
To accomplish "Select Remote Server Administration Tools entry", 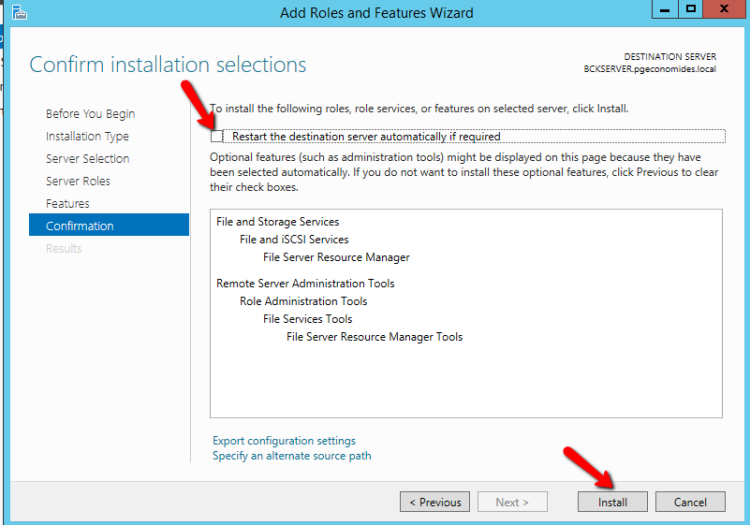I will point(305,284).
